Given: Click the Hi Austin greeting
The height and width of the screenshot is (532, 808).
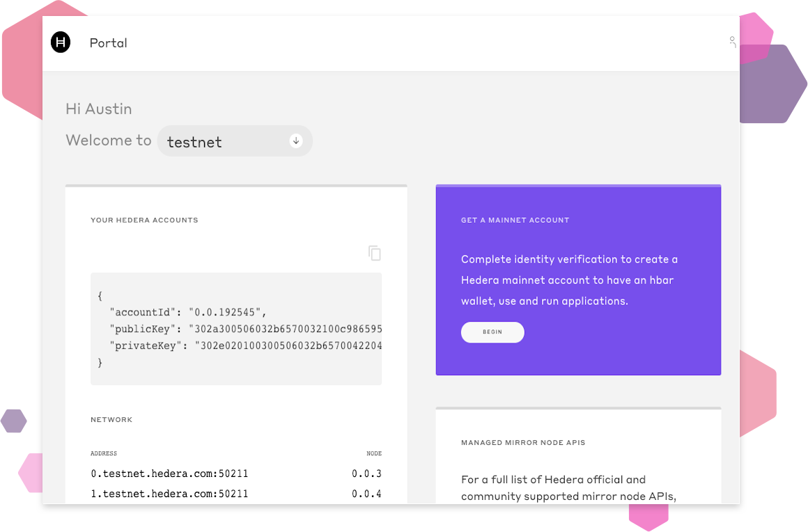Looking at the screenshot, I should tap(99, 109).
